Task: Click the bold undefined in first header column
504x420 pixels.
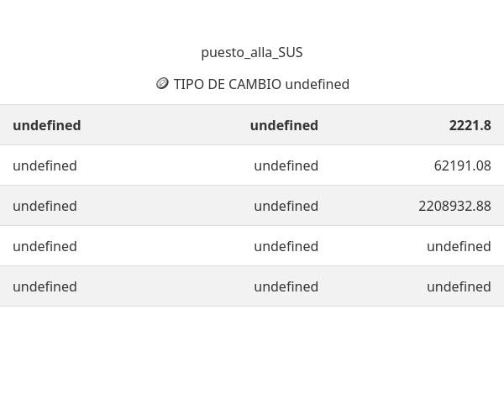Action: pyautogui.click(x=47, y=125)
